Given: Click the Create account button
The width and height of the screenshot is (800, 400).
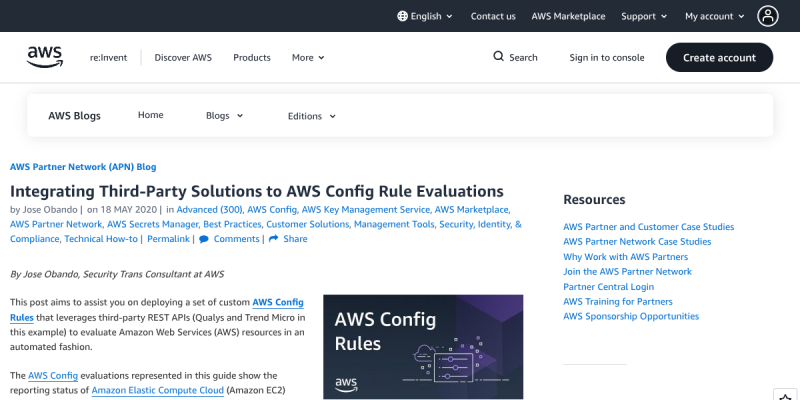Looking at the screenshot, I should (x=719, y=57).
